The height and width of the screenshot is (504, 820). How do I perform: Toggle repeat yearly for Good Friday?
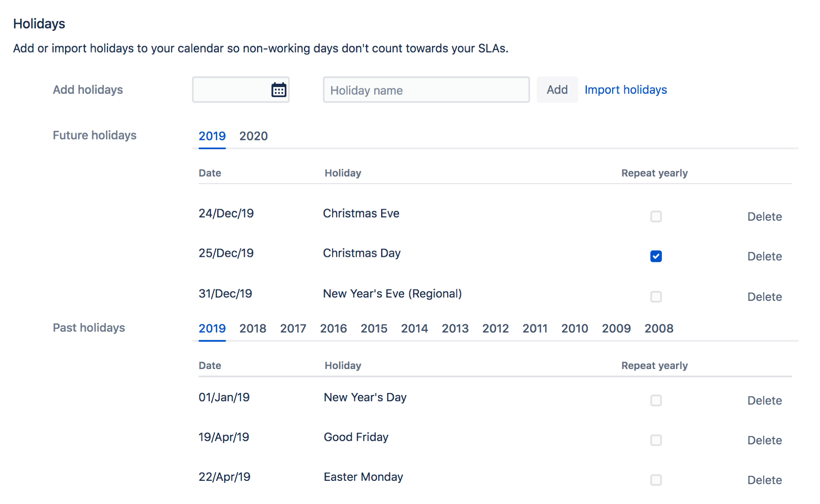[655, 440]
